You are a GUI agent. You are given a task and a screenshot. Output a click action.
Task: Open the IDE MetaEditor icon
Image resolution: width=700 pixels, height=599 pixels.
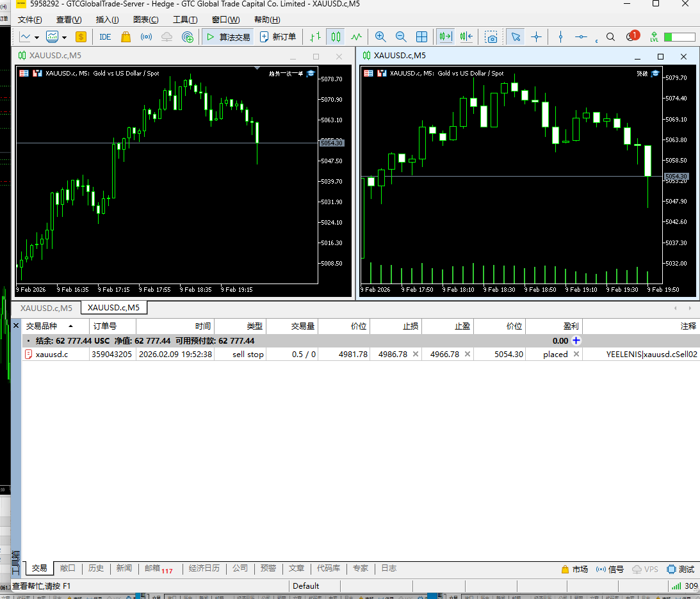click(105, 37)
